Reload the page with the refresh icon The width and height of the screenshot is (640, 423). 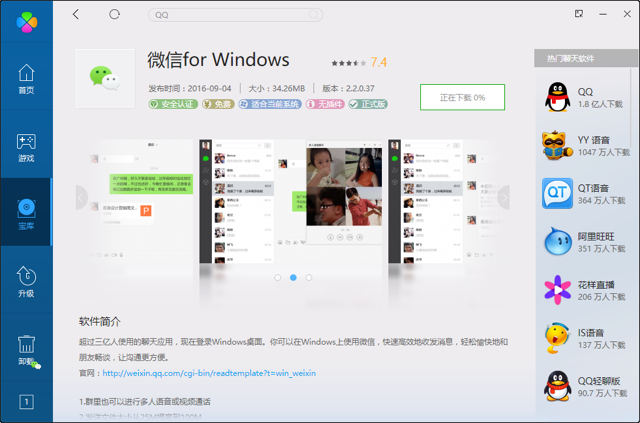click(x=114, y=15)
